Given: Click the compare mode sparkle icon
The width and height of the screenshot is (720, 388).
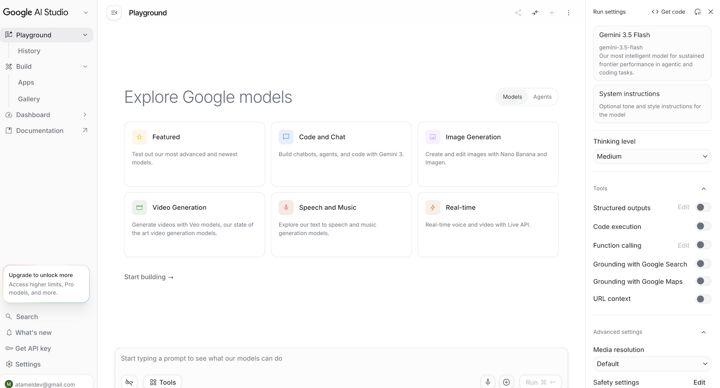Looking at the screenshot, I should (x=535, y=13).
